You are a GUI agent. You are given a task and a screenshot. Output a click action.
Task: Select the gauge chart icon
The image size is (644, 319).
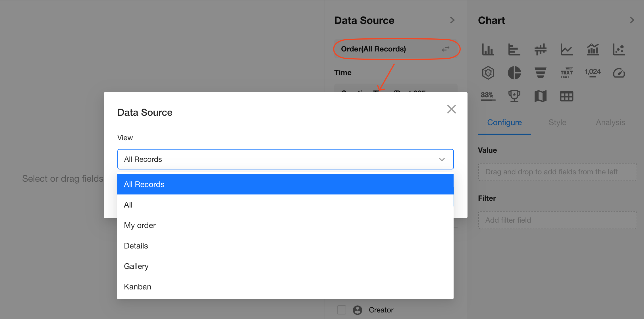pos(619,73)
